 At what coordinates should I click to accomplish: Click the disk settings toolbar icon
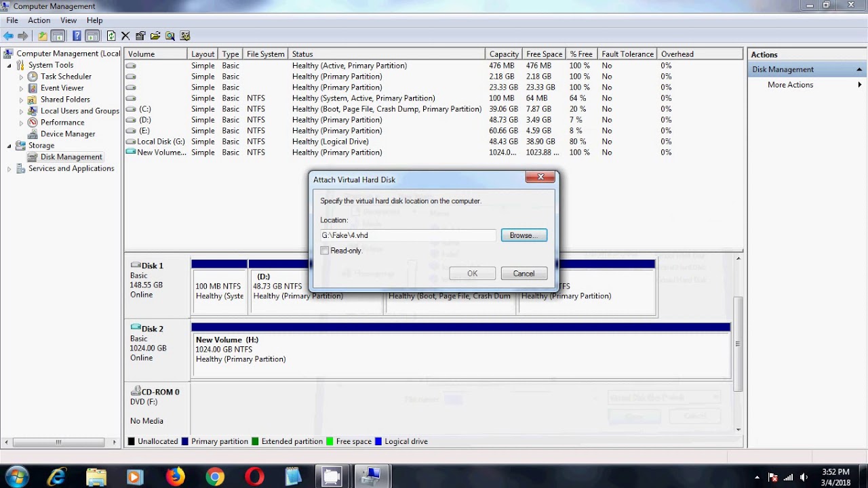(185, 36)
